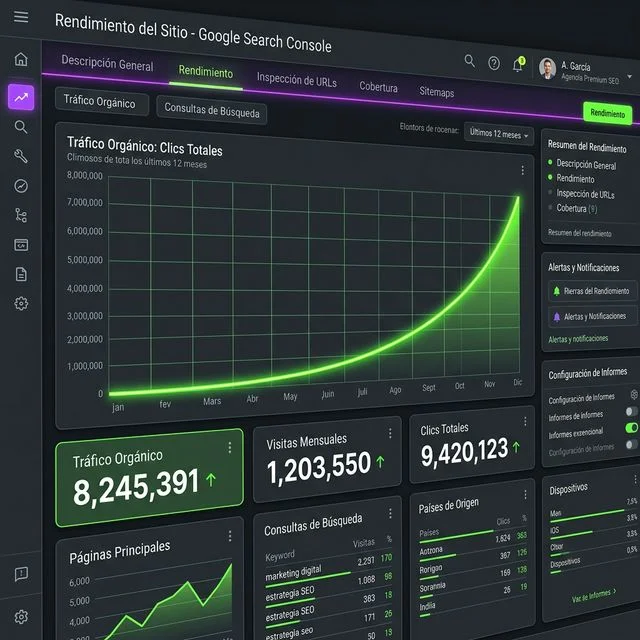640x640 pixels.
Task: Open the sitemap hierarchy sidebar icon
Action: click(x=21, y=215)
